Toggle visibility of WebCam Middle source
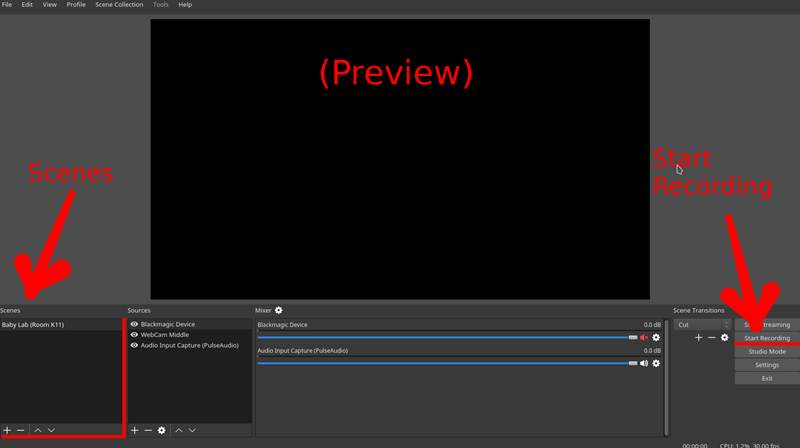 tap(134, 335)
